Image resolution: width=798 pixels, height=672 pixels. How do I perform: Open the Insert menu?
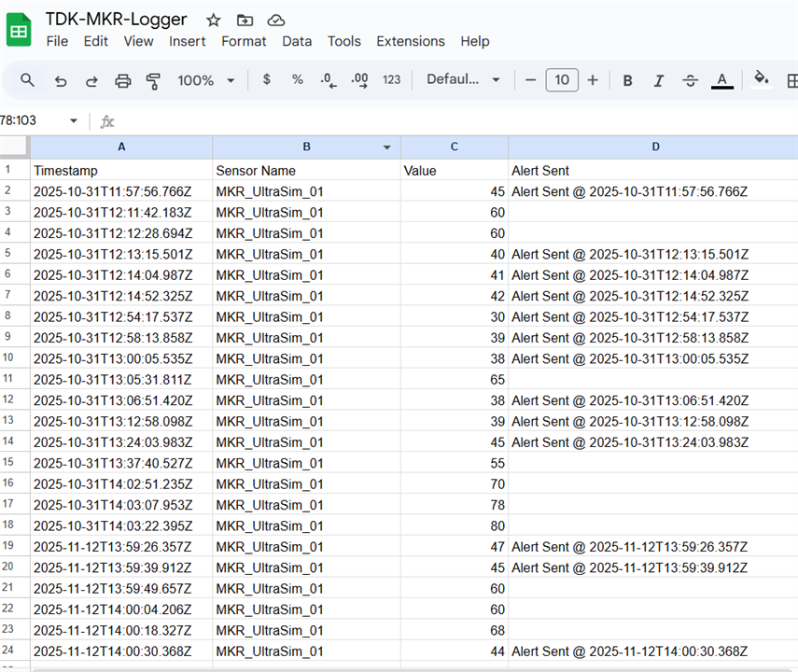pyautogui.click(x=188, y=41)
